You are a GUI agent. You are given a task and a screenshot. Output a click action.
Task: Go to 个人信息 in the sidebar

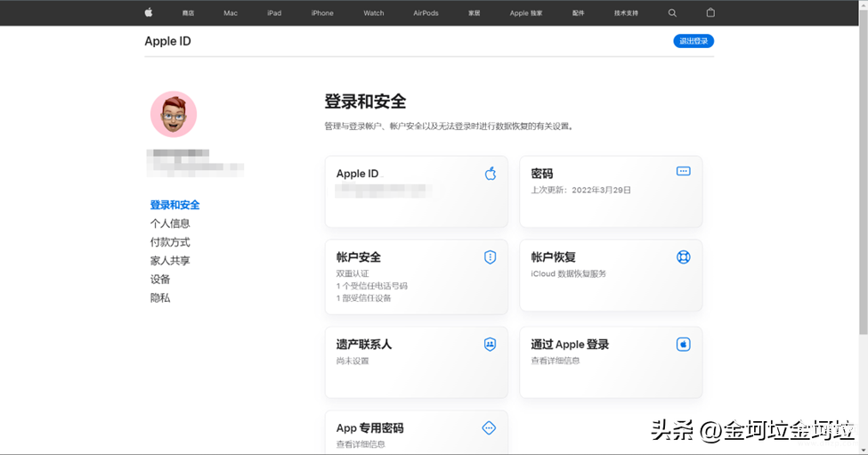(170, 223)
